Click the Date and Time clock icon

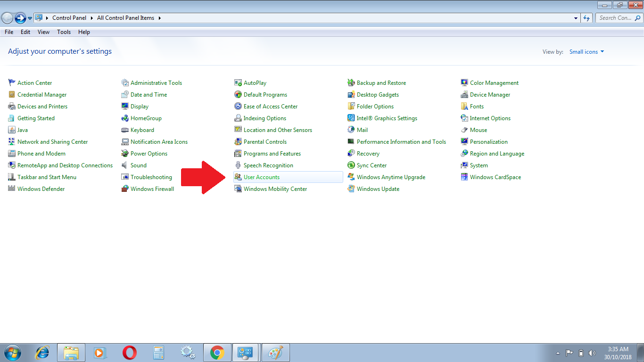[125, 94]
